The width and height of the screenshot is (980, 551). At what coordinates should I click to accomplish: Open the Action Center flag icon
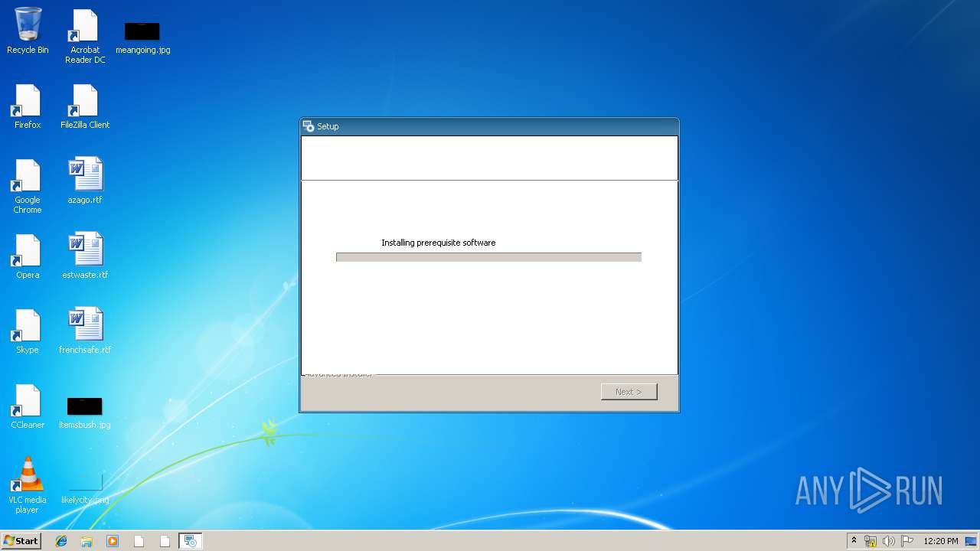coord(907,541)
